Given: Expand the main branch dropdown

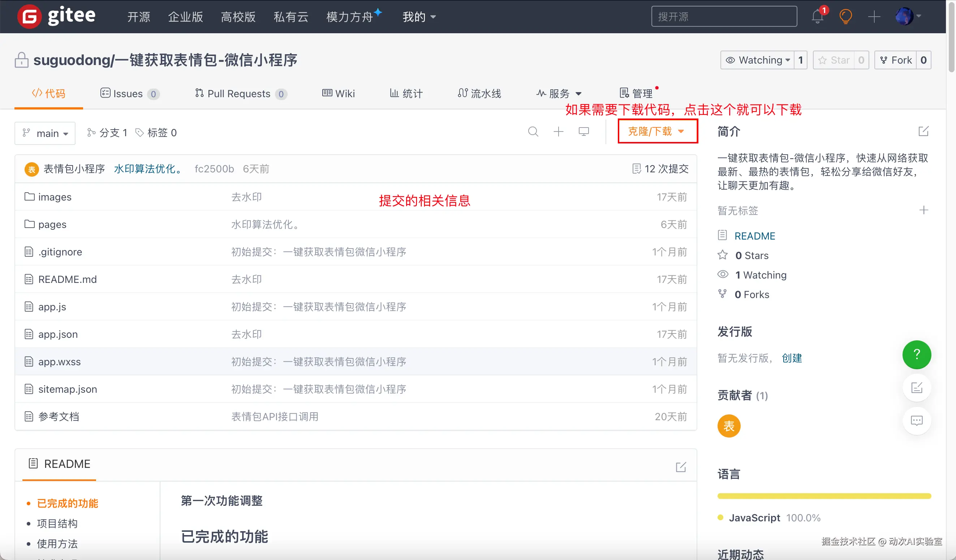Looking at the screenshot, I should point(45,133).
